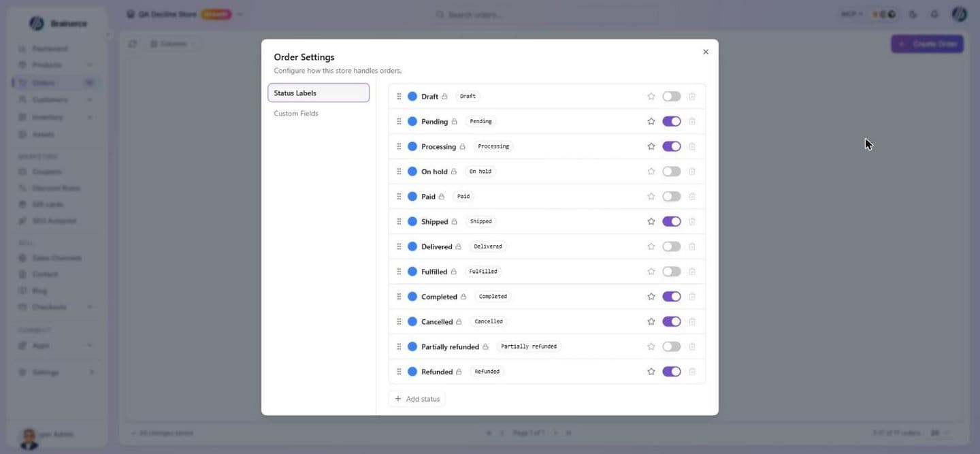Image resolution: width=980 pixels, height=454 pixels.
Task: Star the Shipped status row
Action: coord(651,221)
